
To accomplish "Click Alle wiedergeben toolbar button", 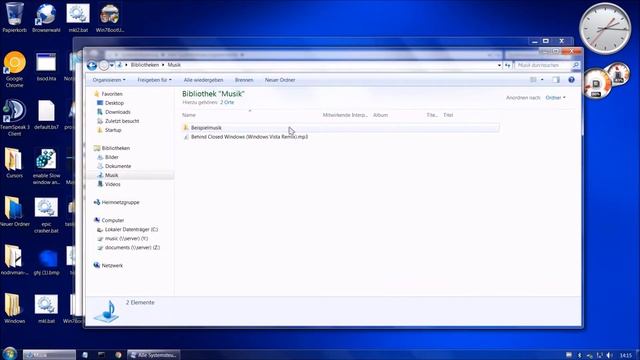I will pyautogui.click(x=203, y=80).
